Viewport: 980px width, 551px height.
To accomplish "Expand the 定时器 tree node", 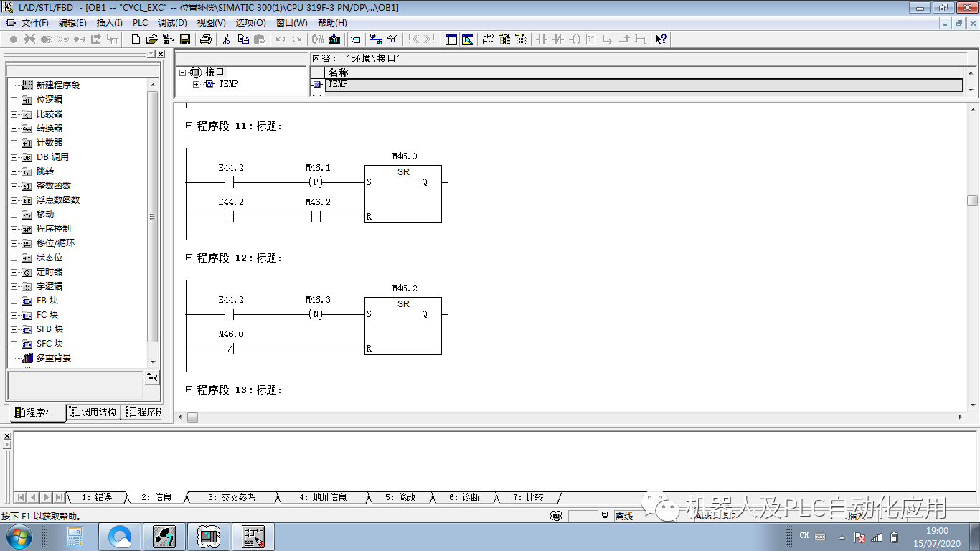I will coord(14,272).
